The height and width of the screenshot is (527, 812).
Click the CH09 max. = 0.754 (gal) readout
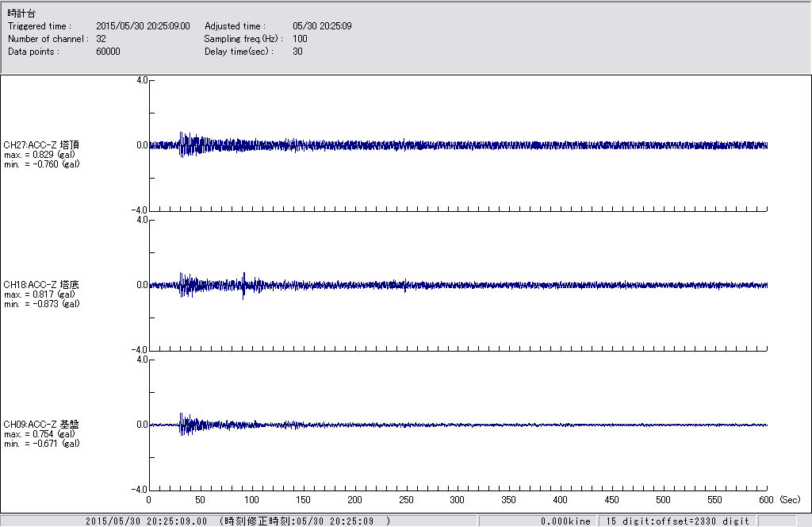[x=40, y=434]
